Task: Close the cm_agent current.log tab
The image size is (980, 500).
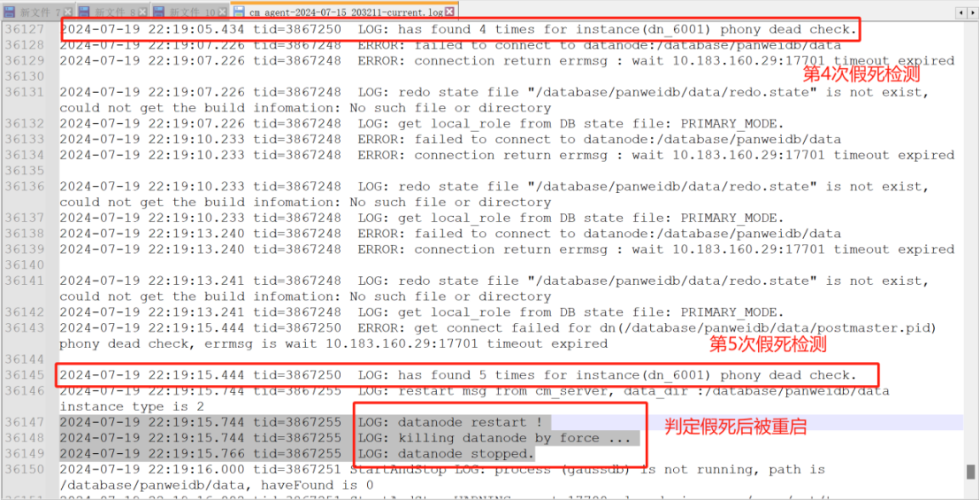Action: coord(448,12)
